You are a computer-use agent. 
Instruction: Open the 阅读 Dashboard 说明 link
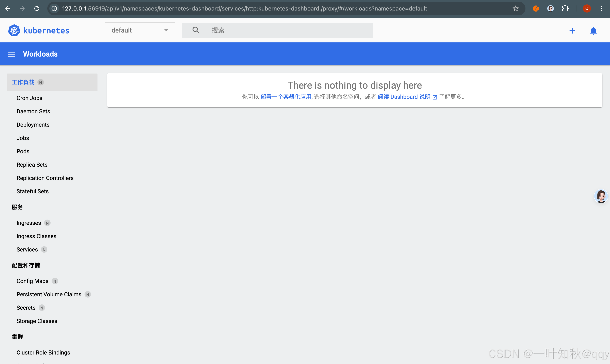404,97
